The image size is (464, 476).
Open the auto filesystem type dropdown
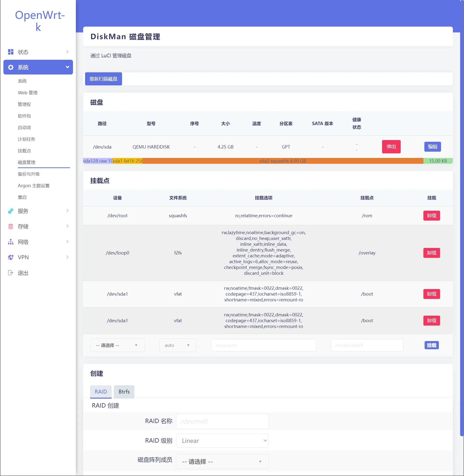[178, 345]
